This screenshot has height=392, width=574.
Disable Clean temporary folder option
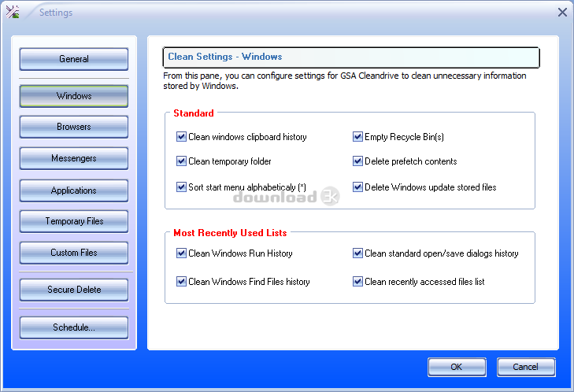click(x=182, y=161)
